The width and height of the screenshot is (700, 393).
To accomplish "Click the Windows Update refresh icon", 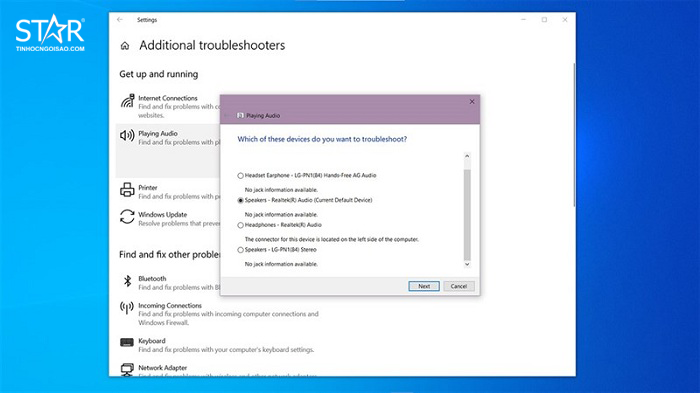I will coord(127,217).
